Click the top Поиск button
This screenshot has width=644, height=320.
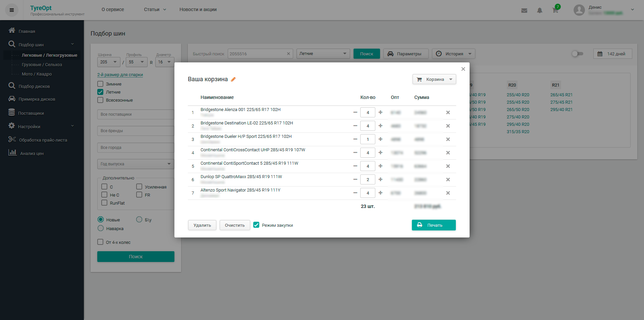pyautogui.click(x=367, y=54)
